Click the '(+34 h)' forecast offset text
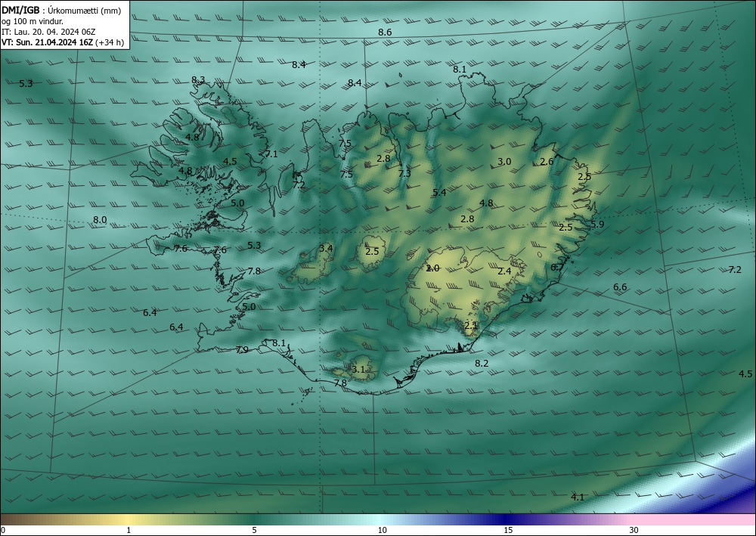Image resolution: width=756 pixels, height=536 pixels. pyautogui.click(x=110, y=42)
